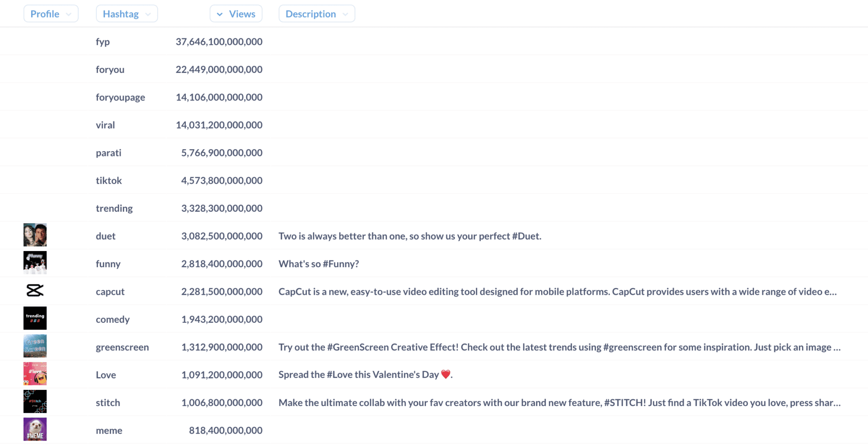Click the views value 3,328,300,000,000
Viewport: 868px width, 445px height.
point(222,208)
